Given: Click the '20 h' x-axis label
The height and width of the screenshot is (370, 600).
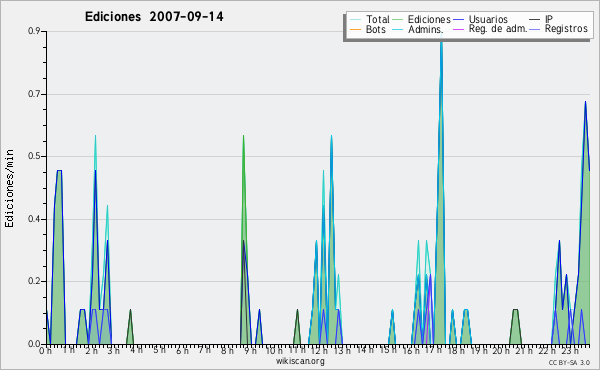Looking at the screenshot, I should click(501, 350).
